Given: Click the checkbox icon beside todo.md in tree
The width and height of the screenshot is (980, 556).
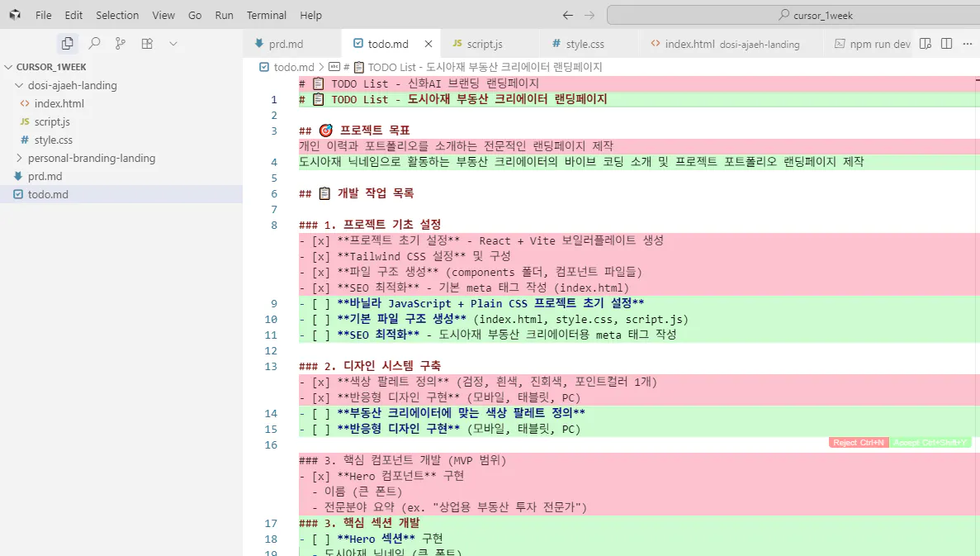Looking at the screenshot, I should (x=18, y=194).
